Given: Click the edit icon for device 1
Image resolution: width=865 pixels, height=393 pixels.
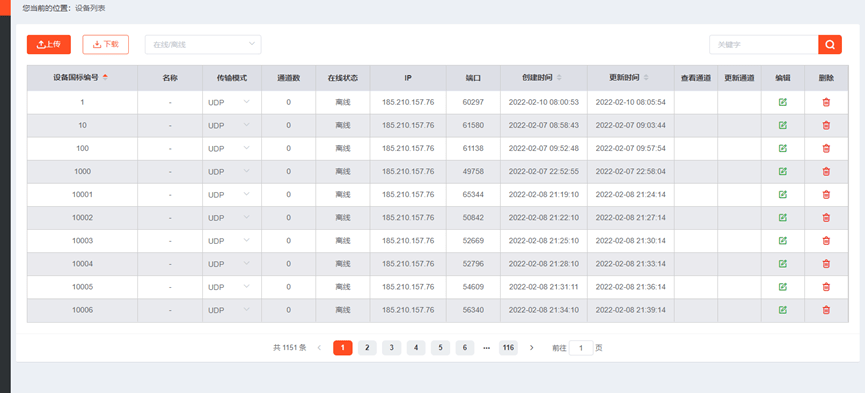Looking at the screenshot, I should point(782,102).
